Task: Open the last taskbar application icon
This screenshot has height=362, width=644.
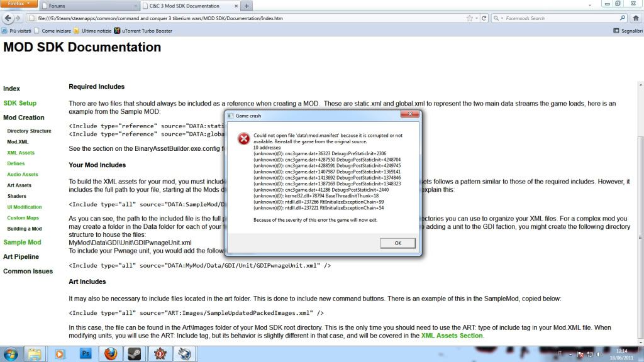Action: tap(184, 354)
